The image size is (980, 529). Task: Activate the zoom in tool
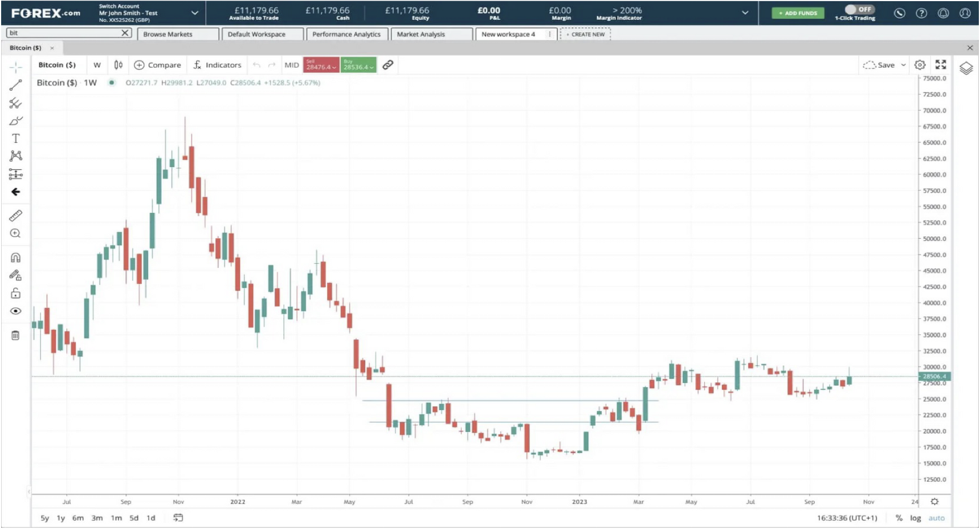15,234
